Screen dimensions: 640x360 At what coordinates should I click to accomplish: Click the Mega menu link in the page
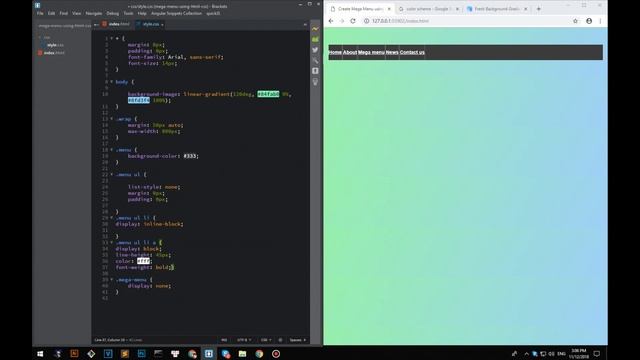pyautogui.click(x=371, y=52)
